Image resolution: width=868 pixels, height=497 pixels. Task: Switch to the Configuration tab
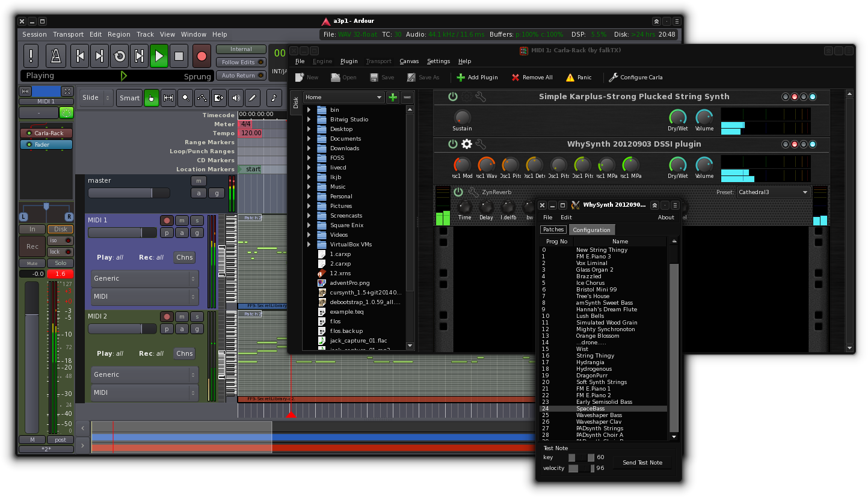(591, 230)
